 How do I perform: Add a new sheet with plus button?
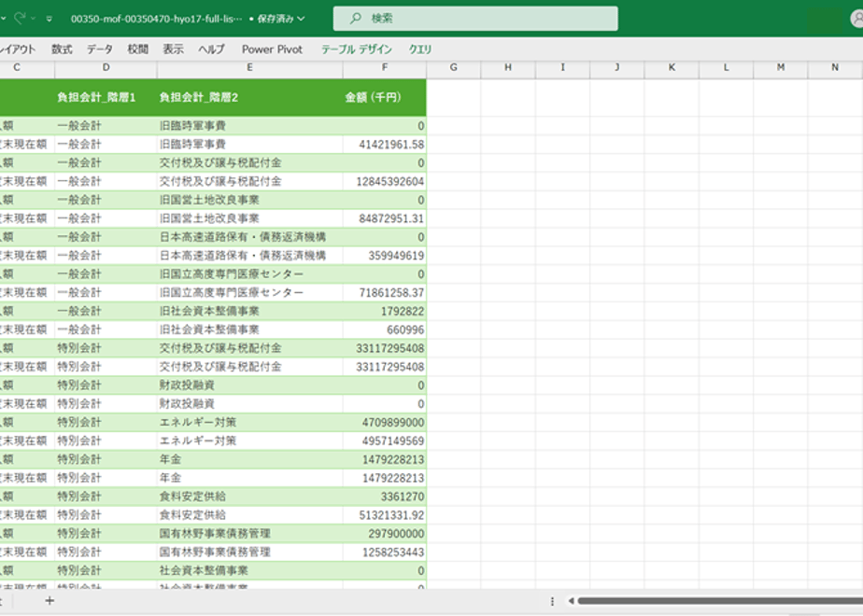pos(50,601)
